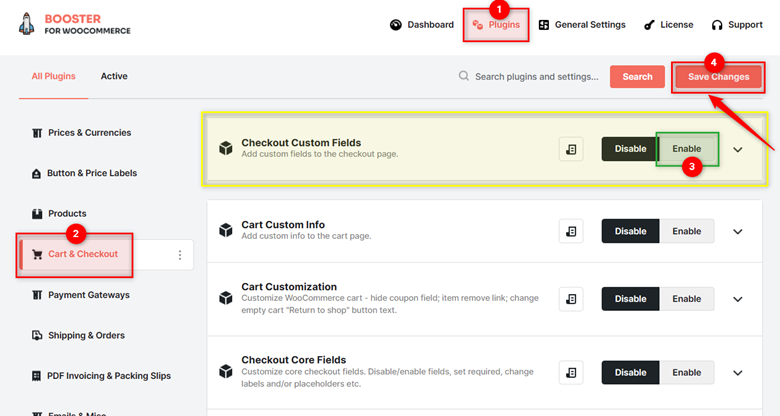
Task: Click the Dashboard gauge icon
Action: [395, 25]
